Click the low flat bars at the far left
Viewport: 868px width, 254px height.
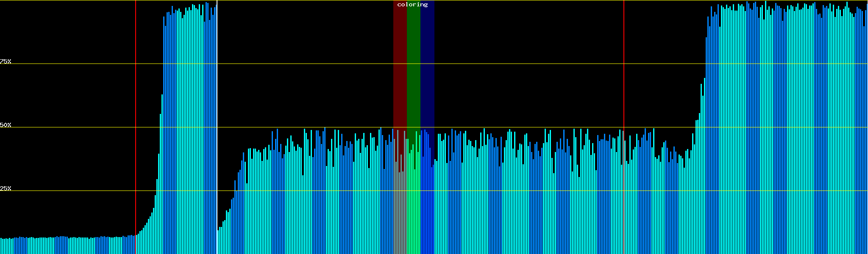(64, 246)
